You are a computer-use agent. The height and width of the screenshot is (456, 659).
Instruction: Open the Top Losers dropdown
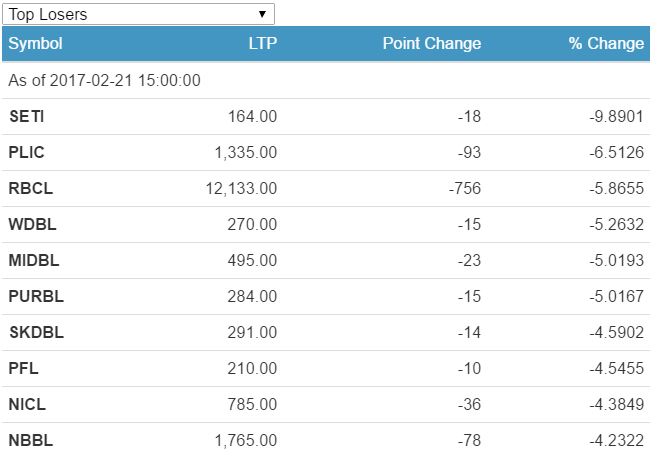(138, 14)
